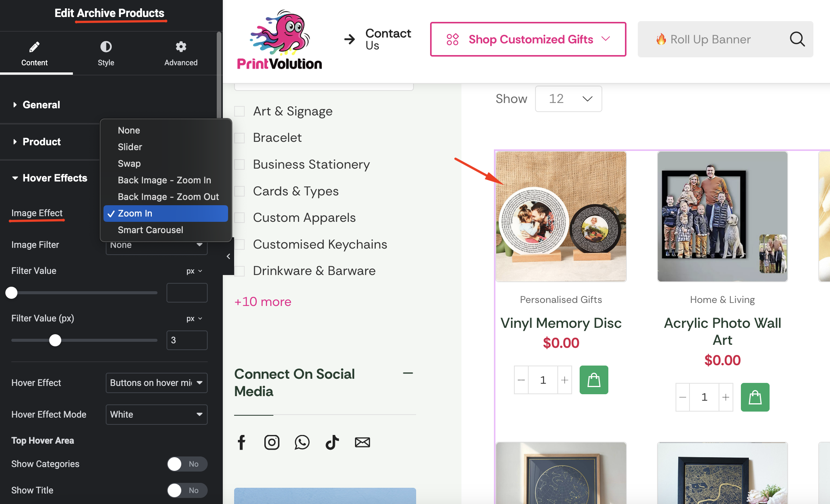Image resolution: width=830 pixels, height=504 pixels.
Task: Switch to the Style tab
Action: [x=106, y=53]
